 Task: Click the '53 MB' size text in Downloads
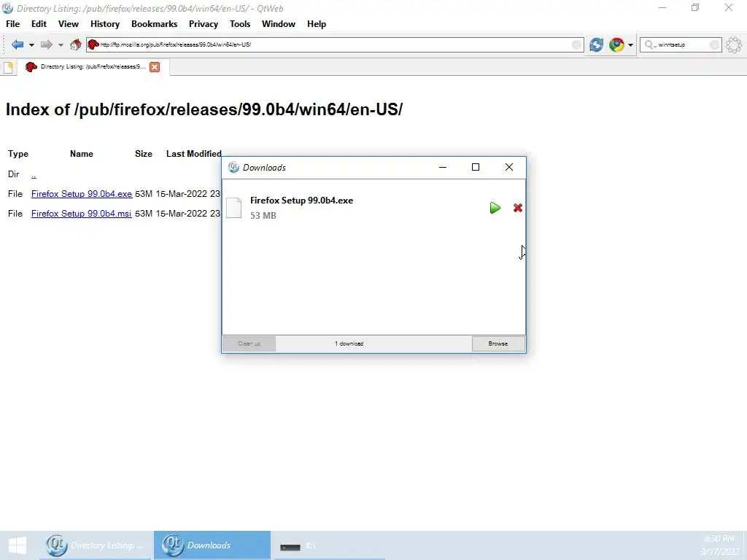263,216
